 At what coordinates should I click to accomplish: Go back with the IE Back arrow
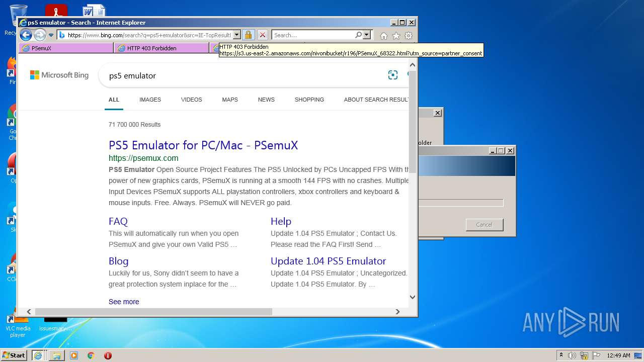[26, 35]
